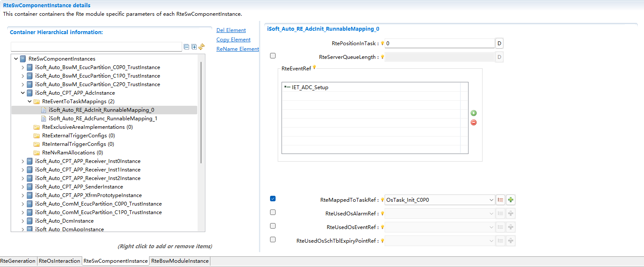Uncheck the RteMappedToTaskRef checkbox
The height and width of the screenshot is (267, 644).
273,198
